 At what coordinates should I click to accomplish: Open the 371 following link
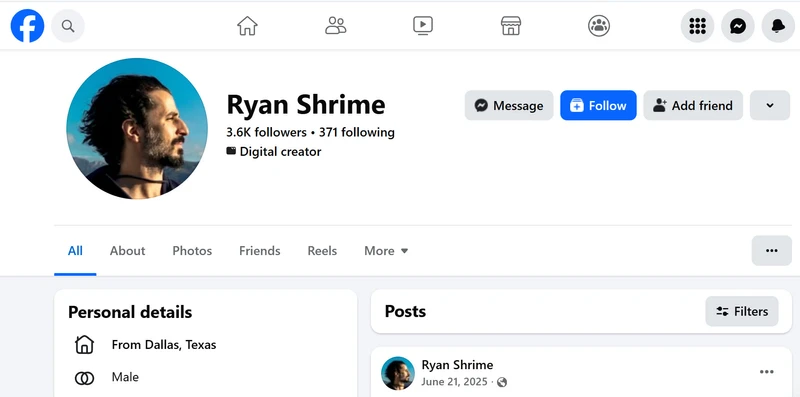click(357, 133)
